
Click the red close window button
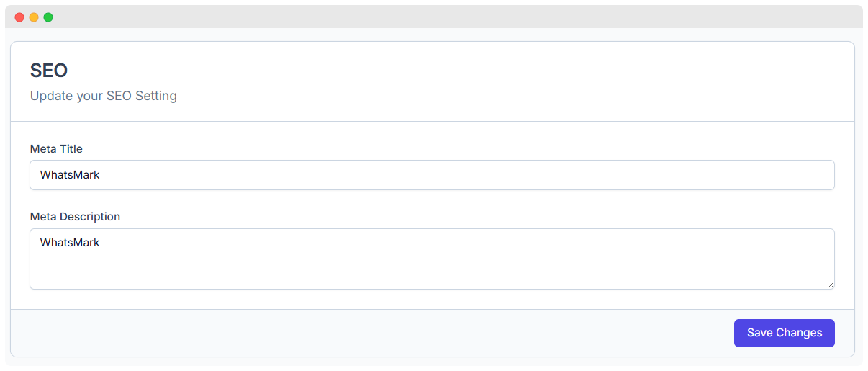click(19, 17)
